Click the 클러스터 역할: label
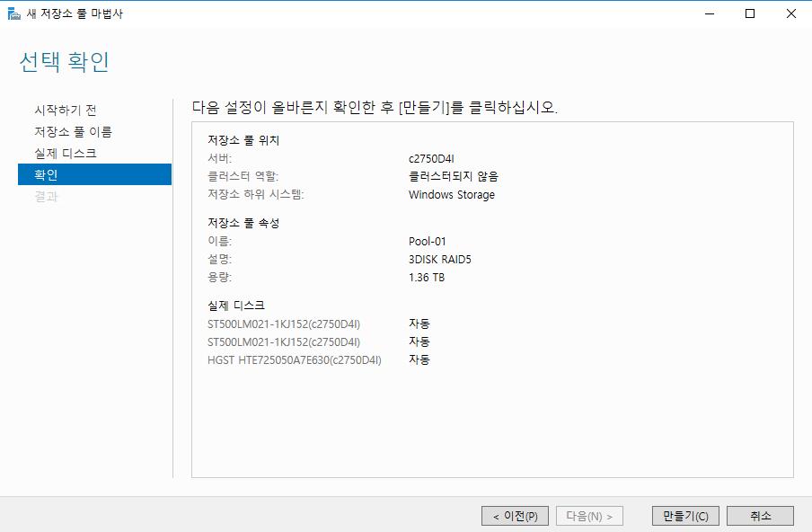The height and width of the screenshot is (532, 812). 243,177
